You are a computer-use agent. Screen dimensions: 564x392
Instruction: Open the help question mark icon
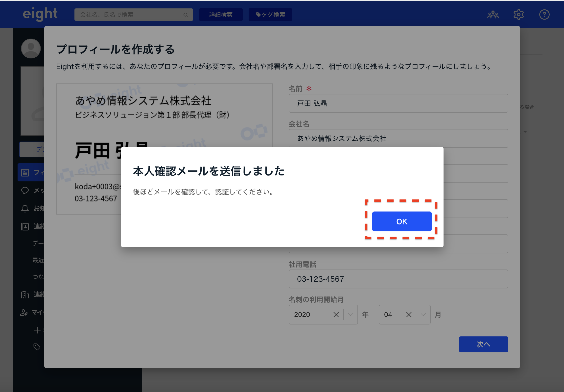pos(544,15)
